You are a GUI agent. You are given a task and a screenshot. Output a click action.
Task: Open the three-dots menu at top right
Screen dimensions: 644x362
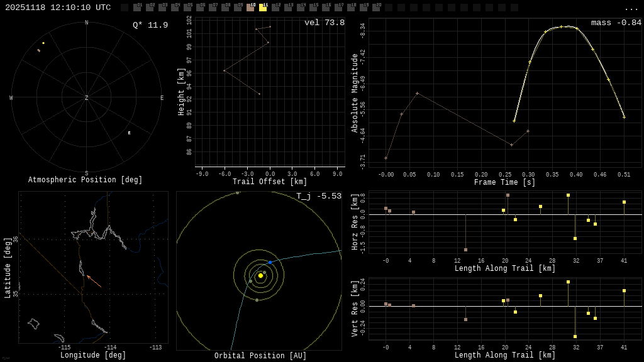click(x=631, y=8)
